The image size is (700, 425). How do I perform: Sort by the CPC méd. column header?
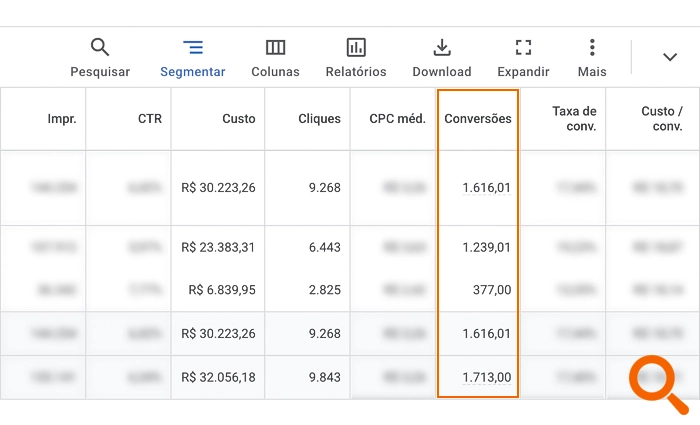tap(397, 119)
